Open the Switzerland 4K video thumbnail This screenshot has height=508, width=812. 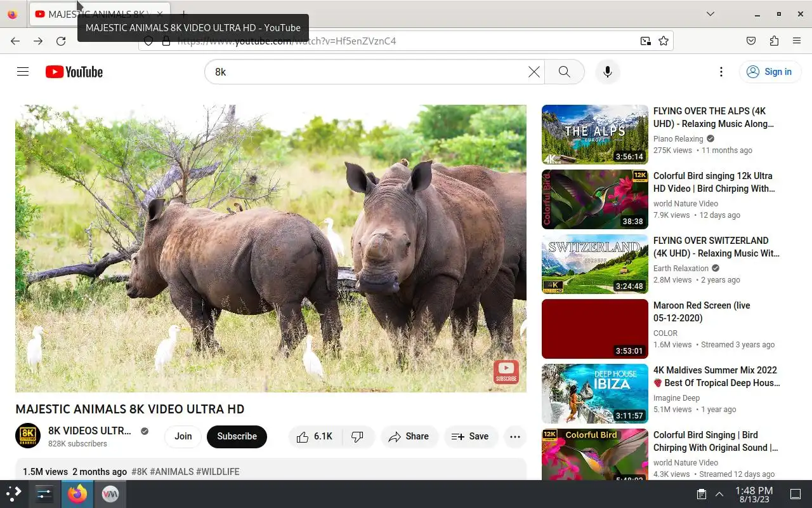(595, 264)
